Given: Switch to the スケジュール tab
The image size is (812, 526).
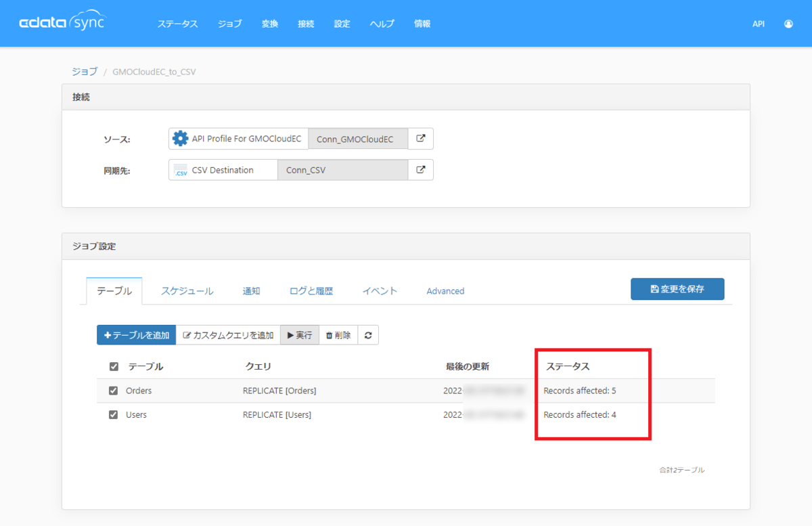Looking at the screenshot, I should pos(187,291).
